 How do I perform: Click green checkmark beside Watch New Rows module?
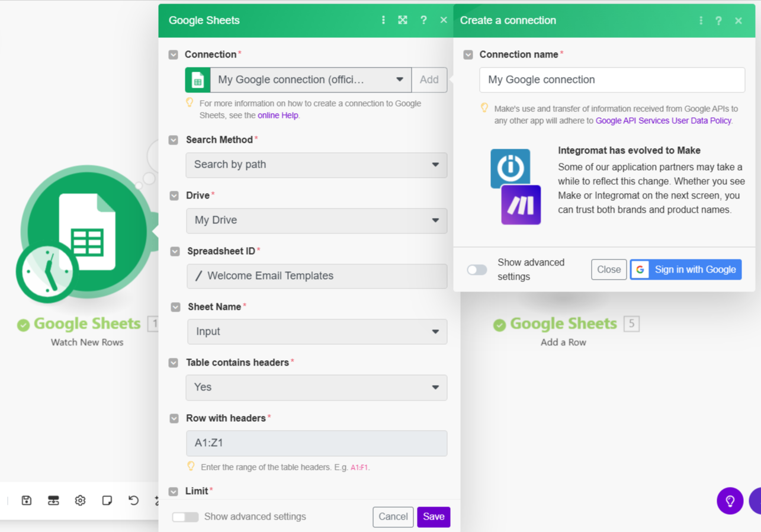[23, 325]
